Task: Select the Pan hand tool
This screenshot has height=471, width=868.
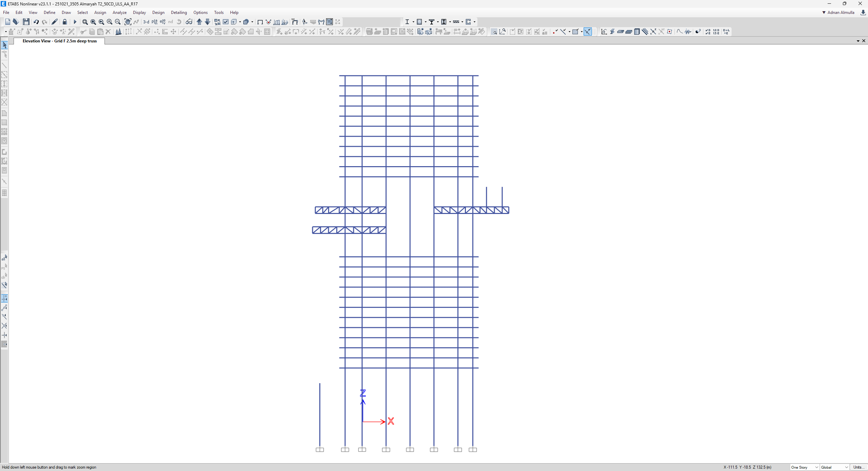Action: pyautogui.click(x=128, y=22)
